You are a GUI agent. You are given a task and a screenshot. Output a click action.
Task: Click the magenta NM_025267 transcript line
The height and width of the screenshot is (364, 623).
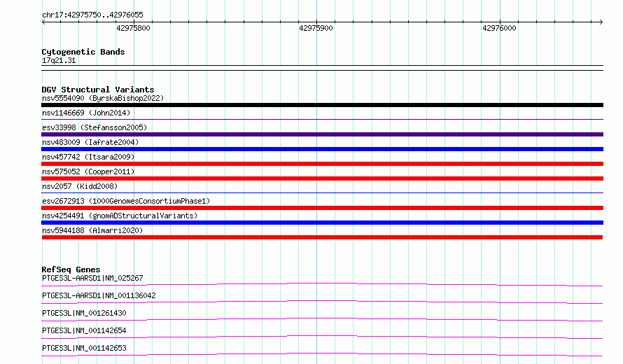(322, 284)
